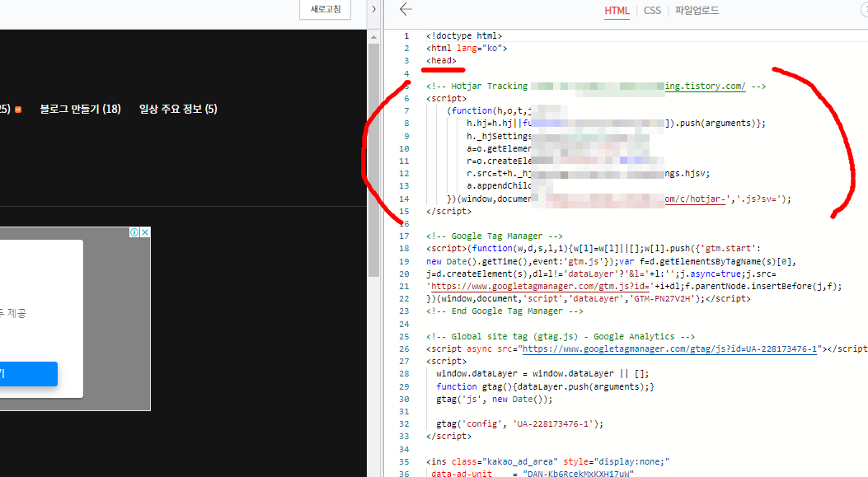Go back using the left arrow icon
The width and height of the screenshot is (868, 477).
pos(406,9)
